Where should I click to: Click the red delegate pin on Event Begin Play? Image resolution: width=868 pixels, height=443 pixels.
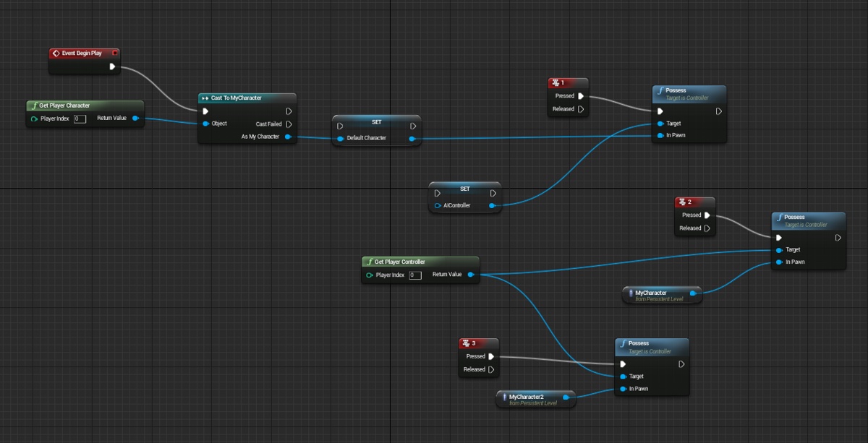click(x=114, y=53)
